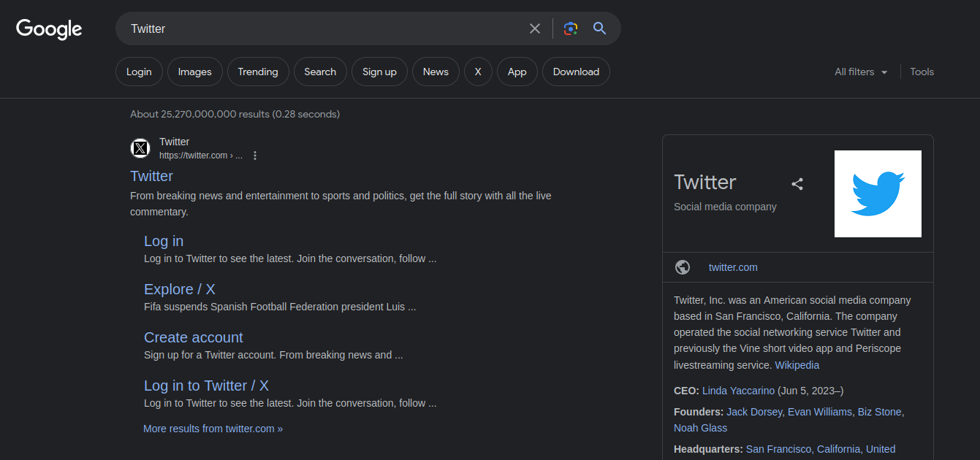Clear the search box with the X
The image size is (980, 460).
(x=535, y=28)
